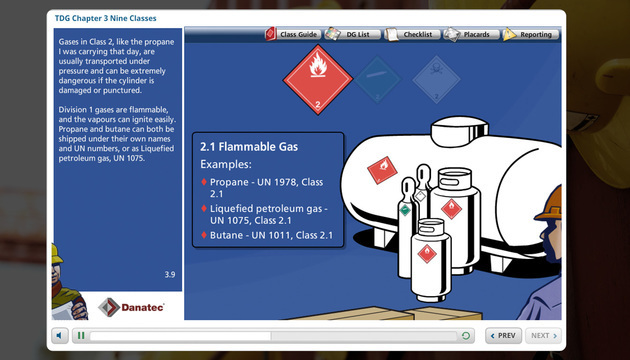Image resolution: width=630 pixels, height=360 pixels.
Task: Click the red flammable label on the front cylinder
Action: 427,254
